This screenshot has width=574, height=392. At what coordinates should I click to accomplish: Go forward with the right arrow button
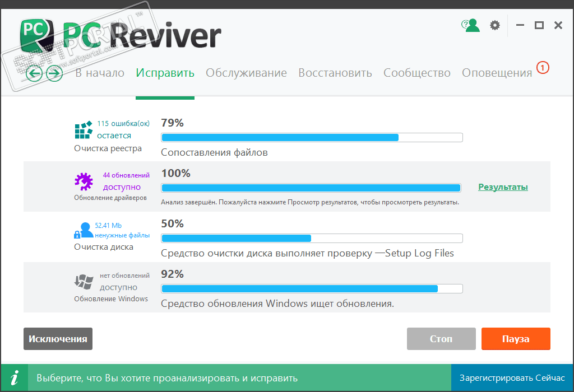(54, 73)
